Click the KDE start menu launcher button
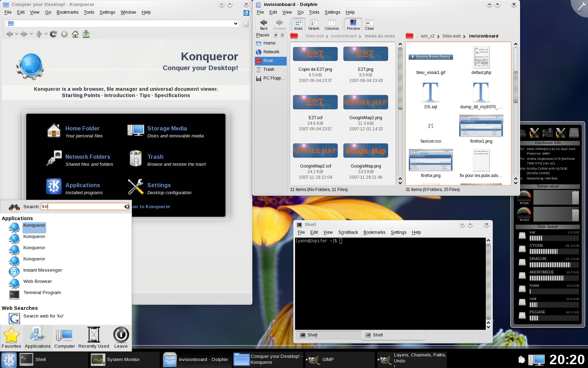 coord(9,360)
